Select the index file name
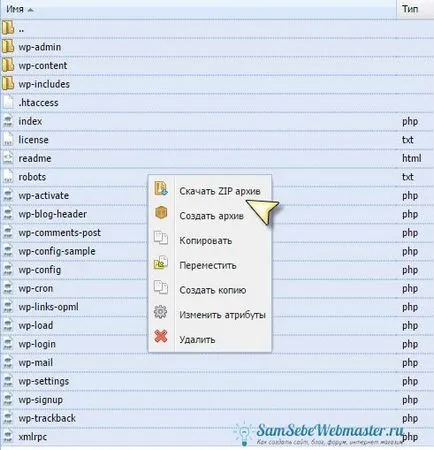 pyautogui.click(x=30, y=121)
